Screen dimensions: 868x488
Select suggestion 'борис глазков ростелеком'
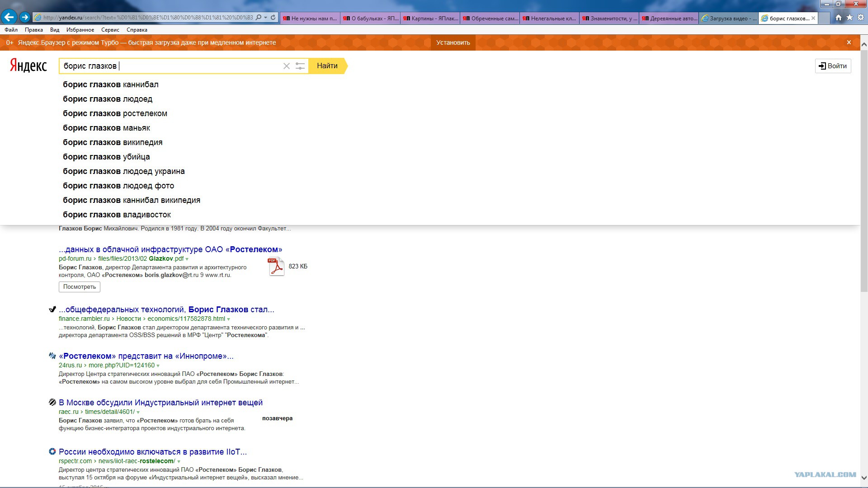point(115,113)
